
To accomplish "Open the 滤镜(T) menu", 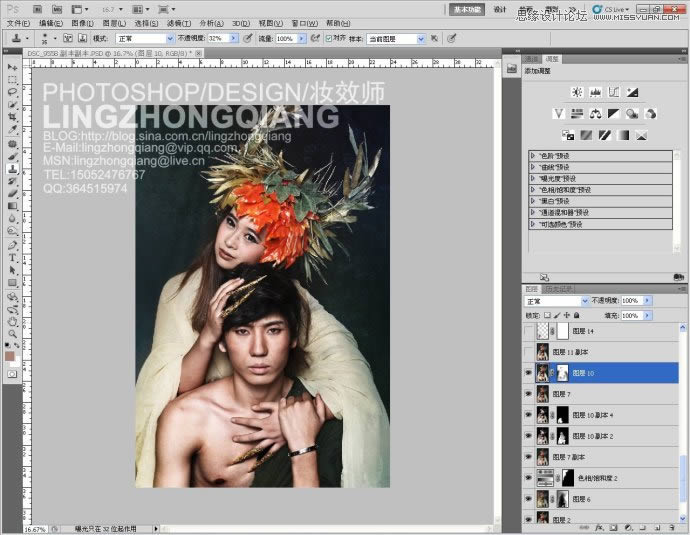I will (x=179, y=23).
